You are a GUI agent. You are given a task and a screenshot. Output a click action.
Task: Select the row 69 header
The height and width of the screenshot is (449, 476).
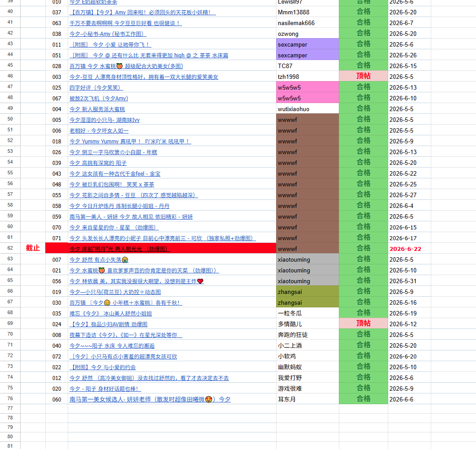10,324
